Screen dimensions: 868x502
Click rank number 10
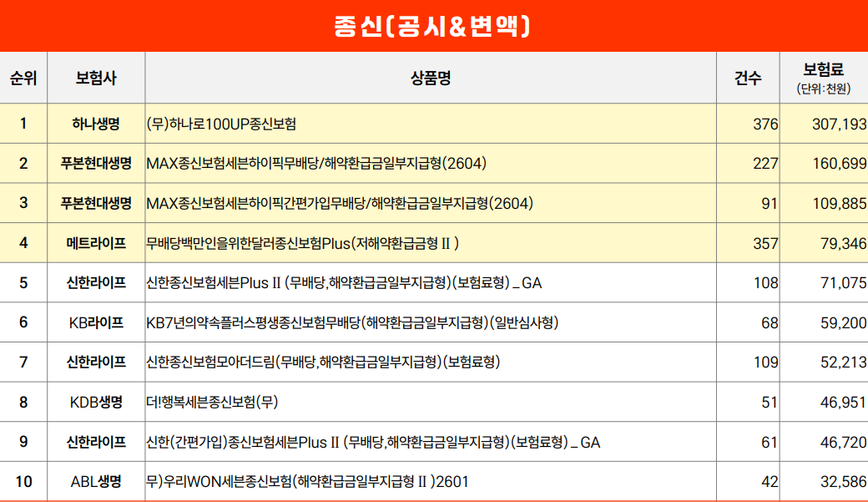(23, 482)
